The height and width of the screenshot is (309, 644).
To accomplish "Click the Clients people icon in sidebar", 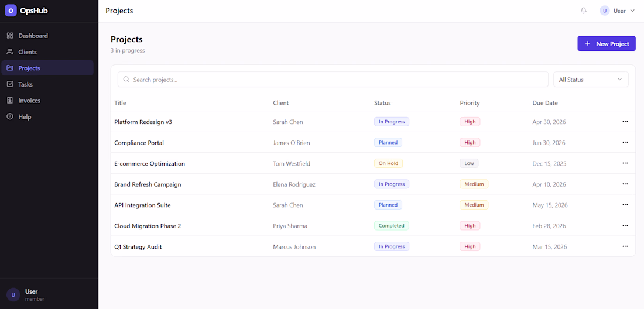I will click(x=10, y=52).
